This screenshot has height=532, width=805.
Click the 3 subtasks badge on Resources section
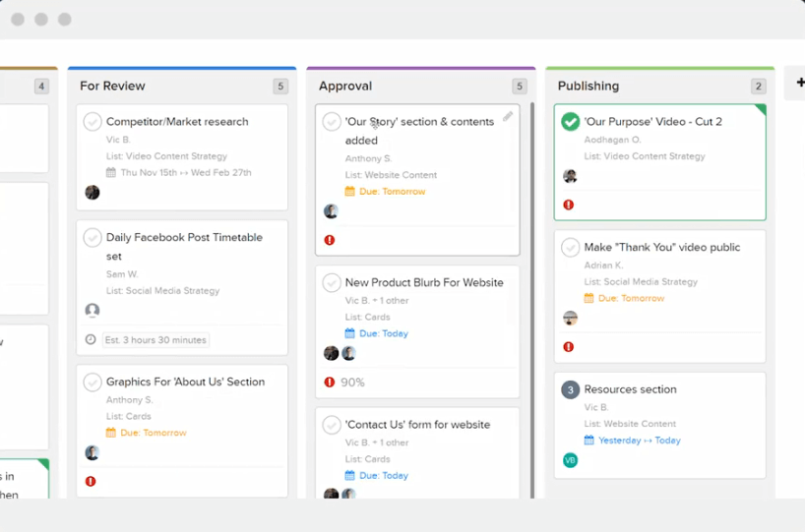tap(570, 389)
